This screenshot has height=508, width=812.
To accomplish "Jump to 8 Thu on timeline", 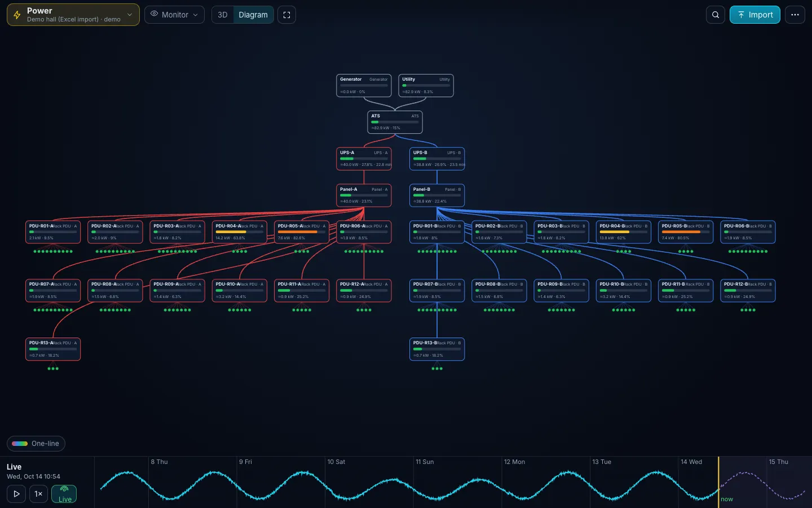I will click(159, 462).
